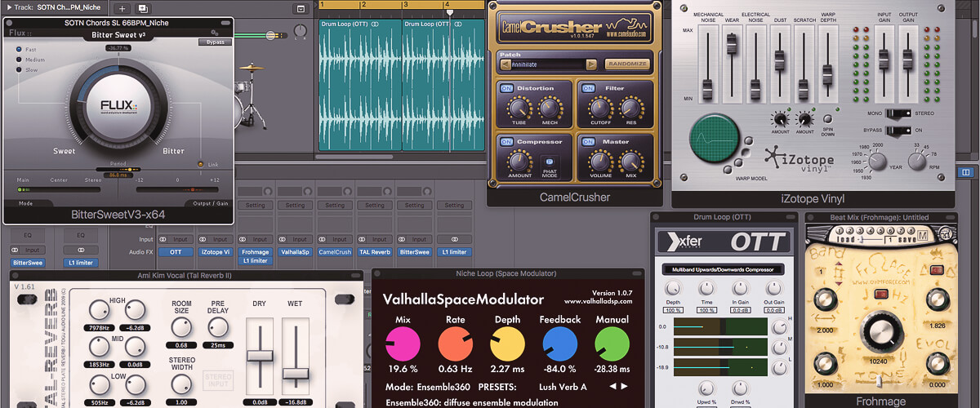The height and width of the screenshot is (408, 980).
Task: Click the CamelCrusher master Mix knob
Action: click(x=630, y=161)
